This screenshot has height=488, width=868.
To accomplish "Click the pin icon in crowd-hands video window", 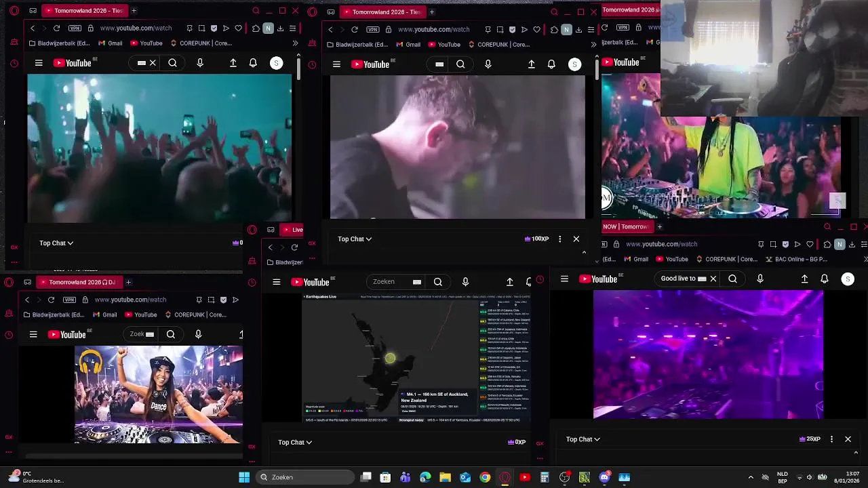I will (x=190, y=28).
